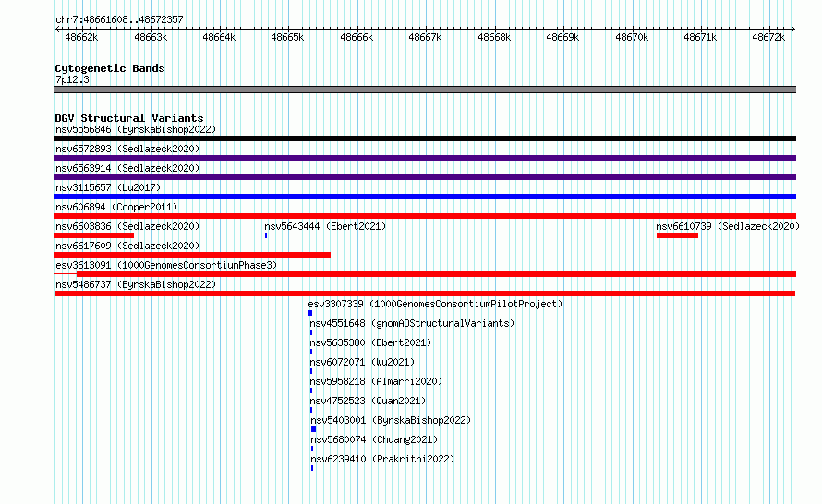Click the 48669k ruler tick label
The height and width of the screenshot is (504, 822).
562,38
